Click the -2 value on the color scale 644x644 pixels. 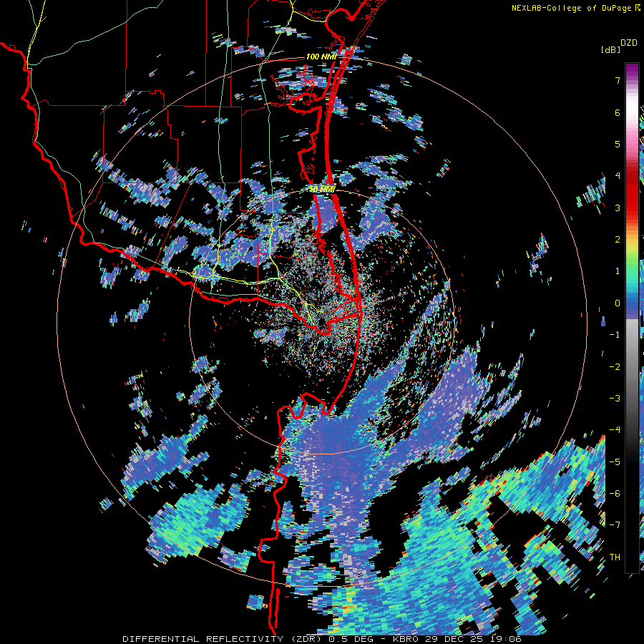(x=615, y=367)
